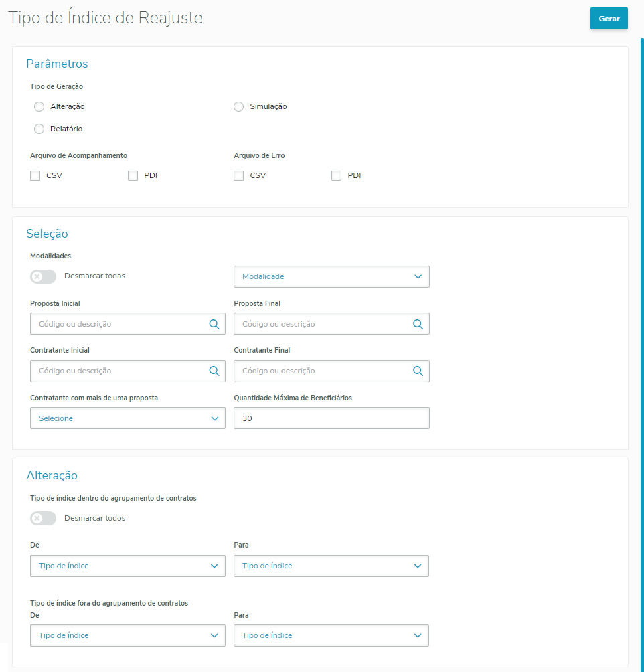Open the De dropdown inside contract grouping
The width and height of the screenshot is (644, 672).
click(127, 566)
